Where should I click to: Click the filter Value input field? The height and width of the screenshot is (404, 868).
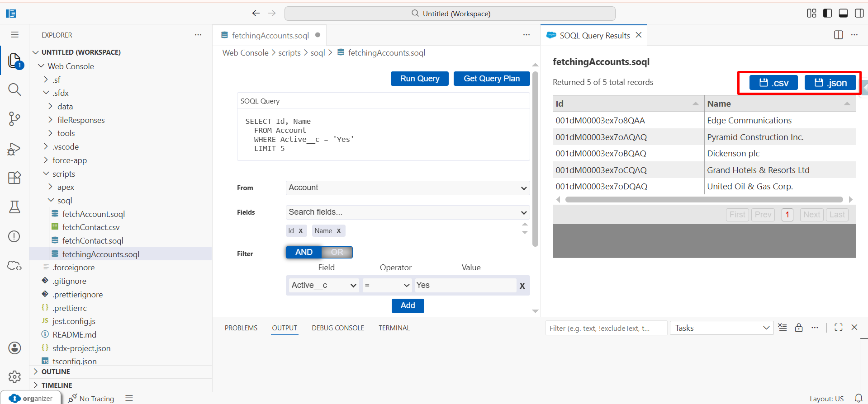coord(465,285)
